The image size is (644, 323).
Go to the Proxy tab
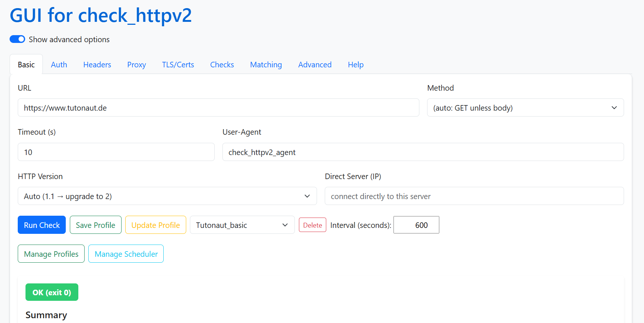(x=136, y=65)
